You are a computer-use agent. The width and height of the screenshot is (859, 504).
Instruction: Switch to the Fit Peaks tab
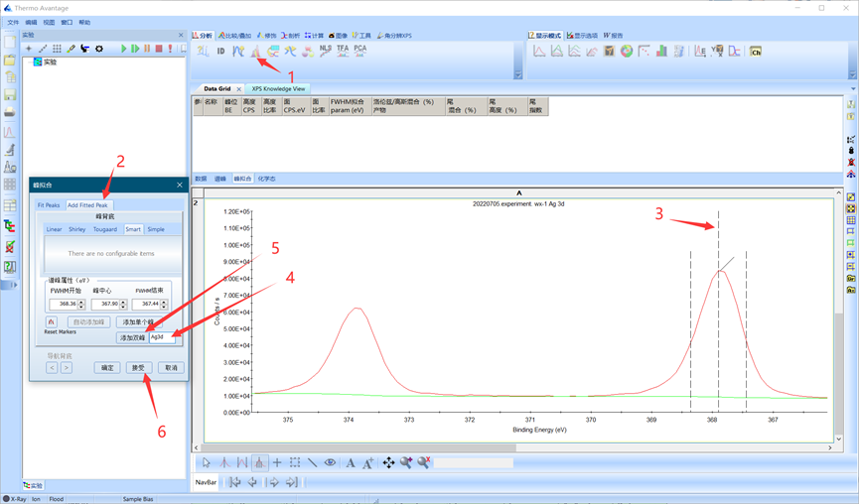[x=49, y=205]
